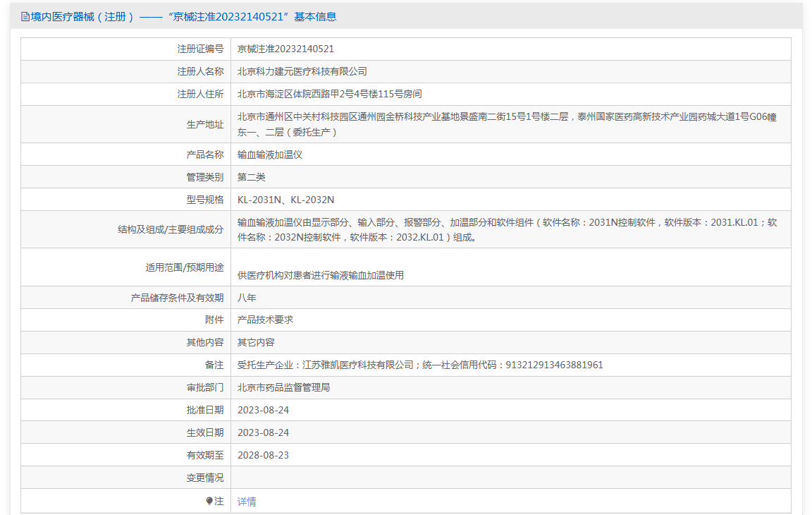The height and width of the screenshot is (515, 812).
Task: Click the 注册证编号 label cell
Action: 200,49
